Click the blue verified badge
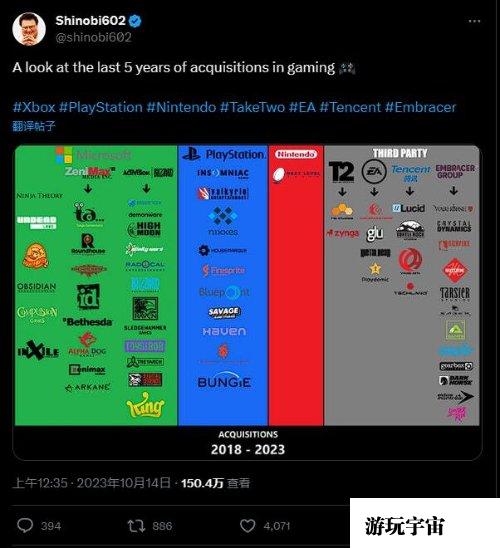Screen dimensions: 500x548 pos(136,21)
